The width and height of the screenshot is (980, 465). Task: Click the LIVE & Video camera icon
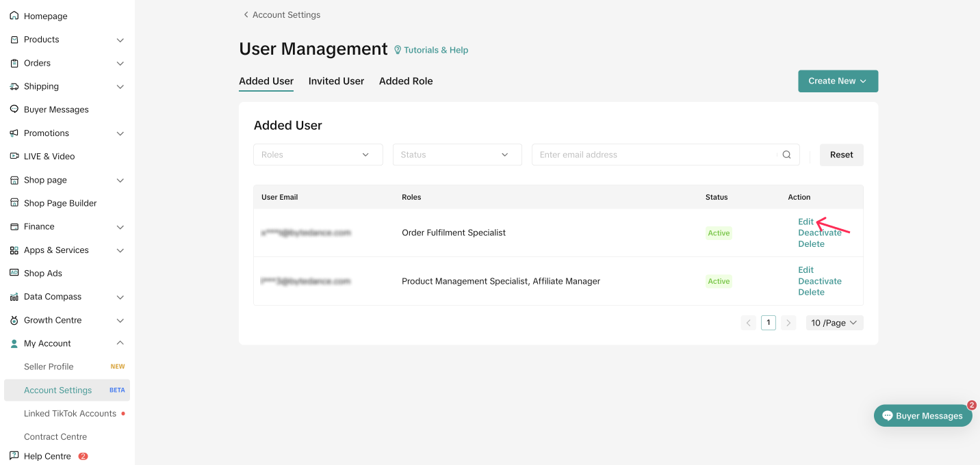[x=14, y=156]
